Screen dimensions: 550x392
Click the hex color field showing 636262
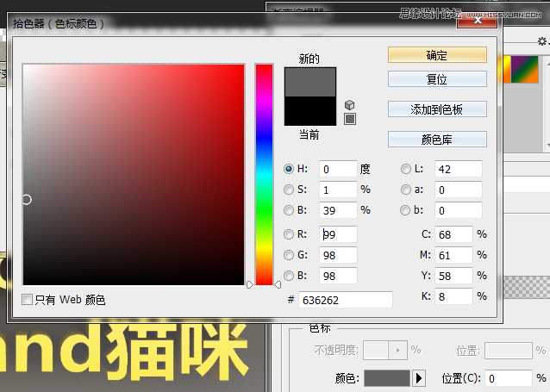click(345, 300)
